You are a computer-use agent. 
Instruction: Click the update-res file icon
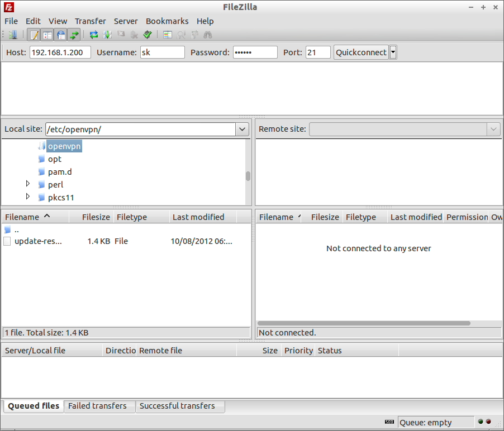point(7,241)
